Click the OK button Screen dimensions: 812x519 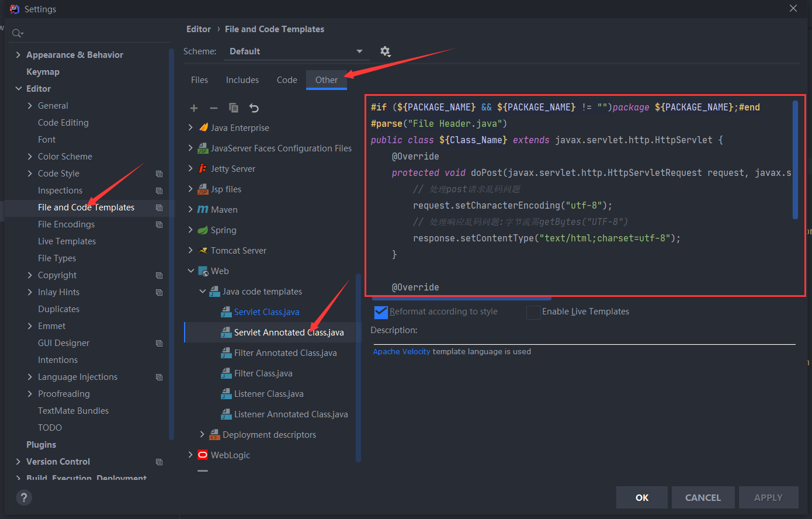642,497
